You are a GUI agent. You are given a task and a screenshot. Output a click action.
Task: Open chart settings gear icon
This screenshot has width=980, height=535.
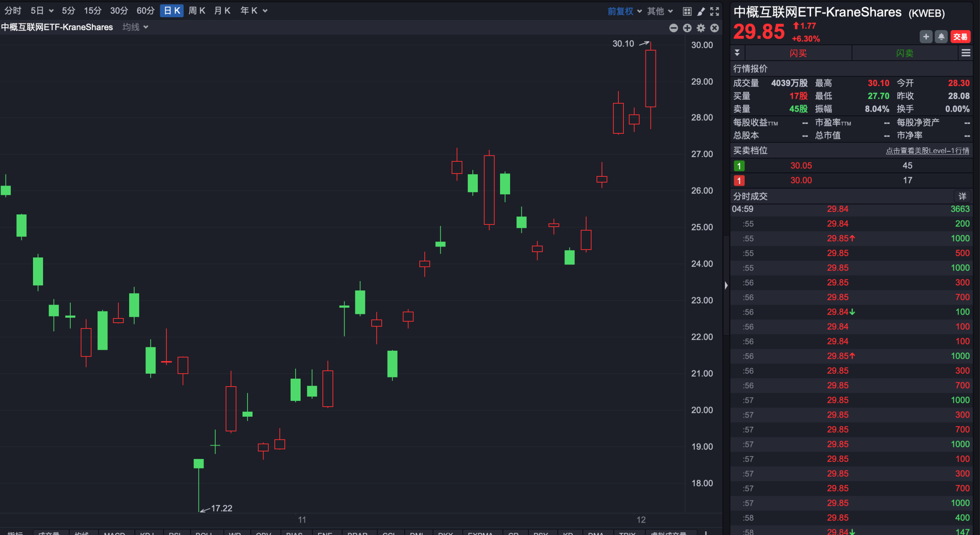(x=701, y=28)
